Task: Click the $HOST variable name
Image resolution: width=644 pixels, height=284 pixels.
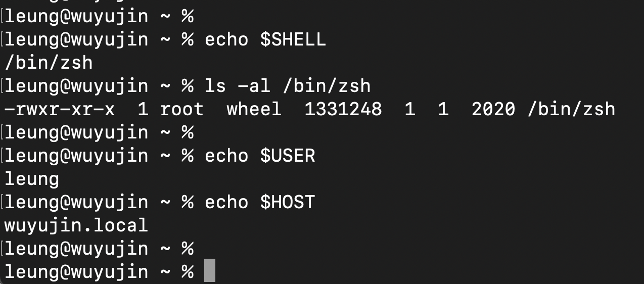Action: [288, 202]
